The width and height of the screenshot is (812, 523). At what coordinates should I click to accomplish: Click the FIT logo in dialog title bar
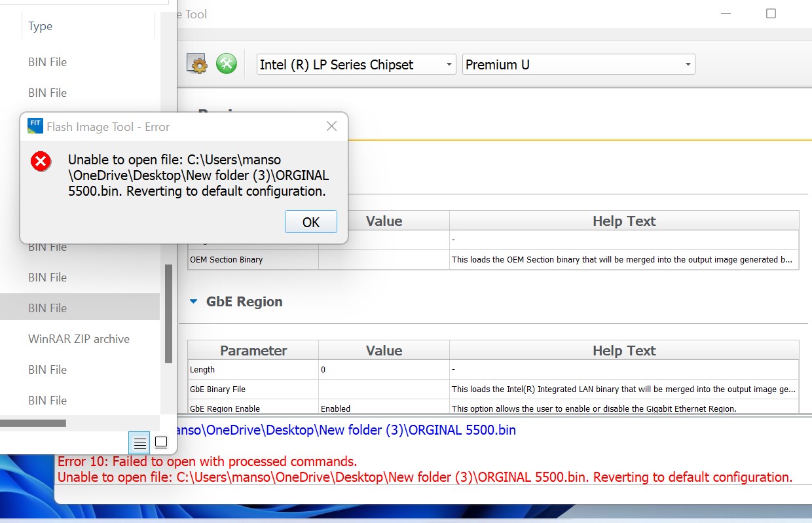35,126
